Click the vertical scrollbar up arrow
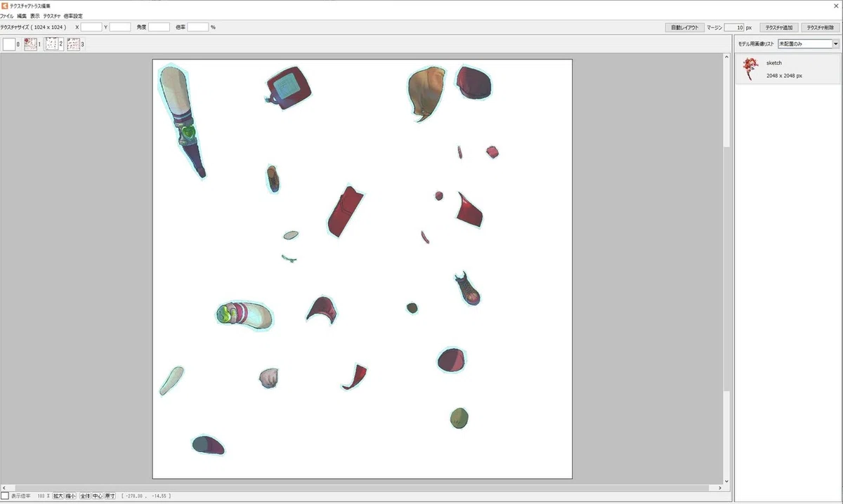 (726, 57)
